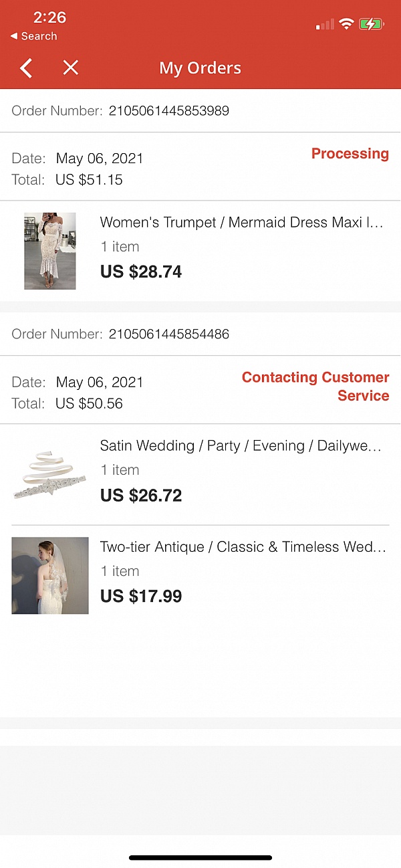Tap the Wi-Fi status icon
Viewport: 401px width, 868px height.
tap(346, 25)
